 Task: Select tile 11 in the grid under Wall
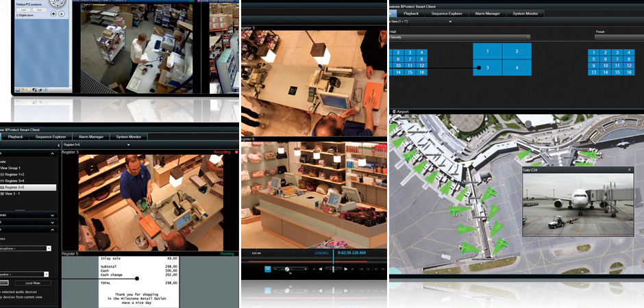pyautogui.click(x=410, y=66)
